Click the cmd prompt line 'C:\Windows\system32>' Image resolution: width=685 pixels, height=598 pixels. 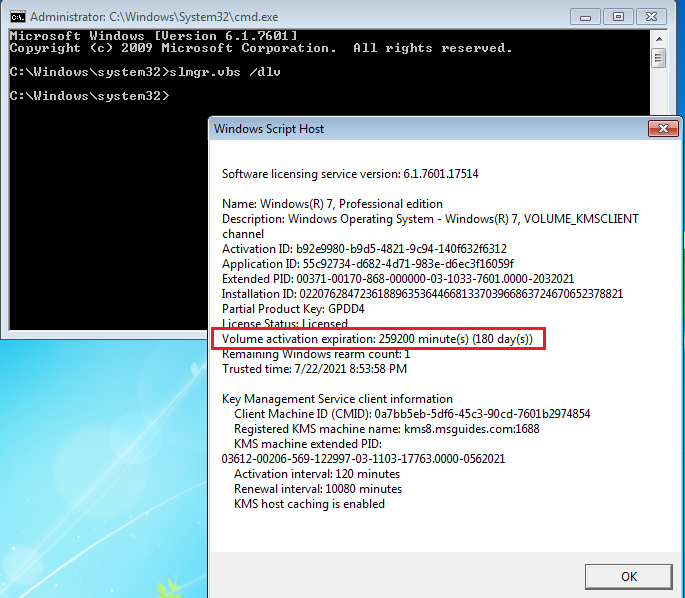click(x=89, y=96)
